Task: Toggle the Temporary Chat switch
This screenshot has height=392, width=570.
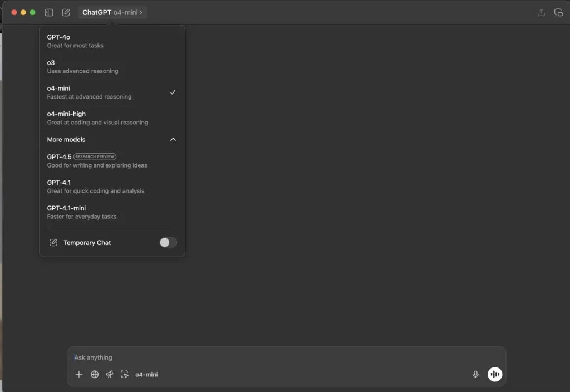Action: pyautogui.click(x=168, y=242)
